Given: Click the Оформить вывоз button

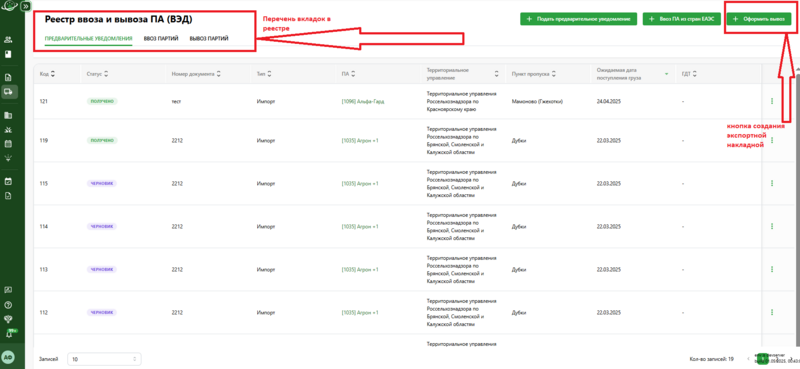Looking at the screenshot, I should point(759,19).
